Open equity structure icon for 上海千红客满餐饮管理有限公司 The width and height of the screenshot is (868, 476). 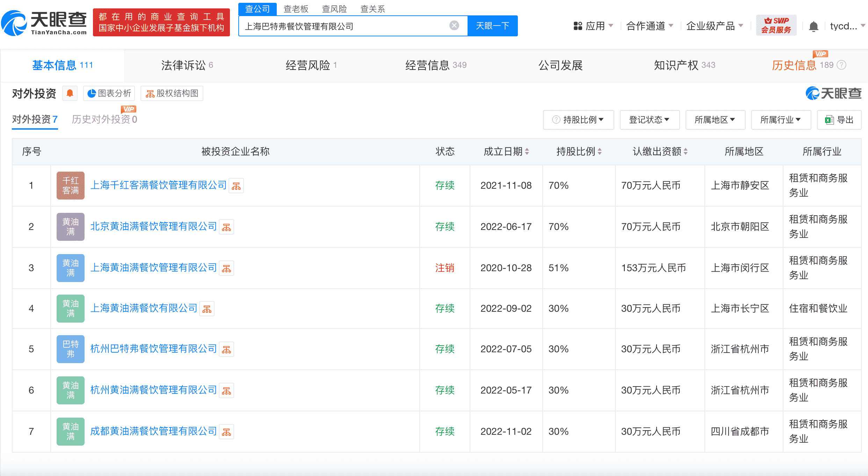click(x=236, y=186)
